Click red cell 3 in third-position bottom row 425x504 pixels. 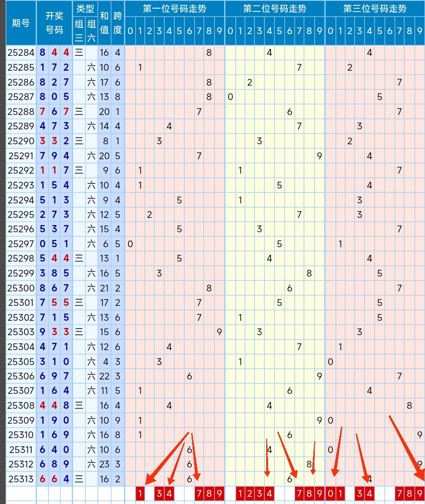[x=360, y=493]
